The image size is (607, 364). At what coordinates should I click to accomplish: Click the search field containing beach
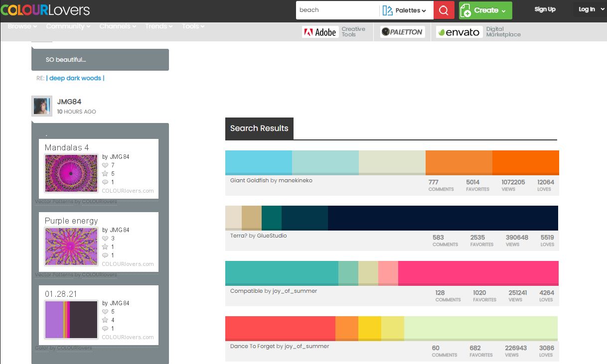coord(337,10)
